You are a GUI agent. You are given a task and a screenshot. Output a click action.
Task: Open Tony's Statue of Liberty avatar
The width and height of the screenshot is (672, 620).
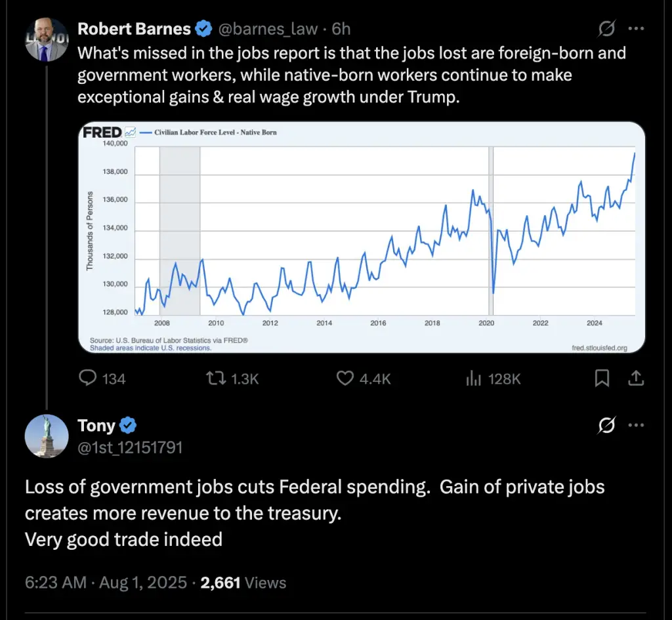pyautogui.click(x=47, y=436)
